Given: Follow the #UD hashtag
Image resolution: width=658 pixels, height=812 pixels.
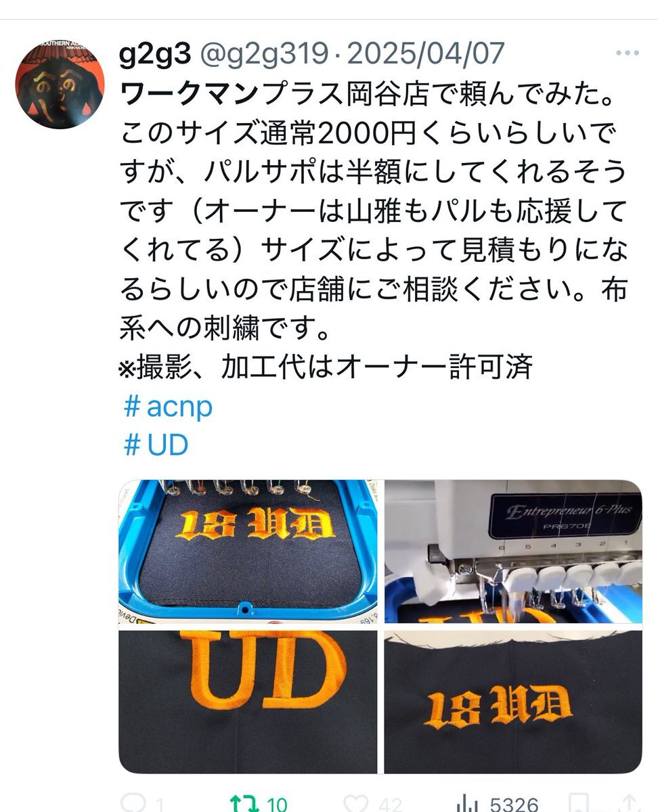Looking at the screenshot, I should 156,445.
